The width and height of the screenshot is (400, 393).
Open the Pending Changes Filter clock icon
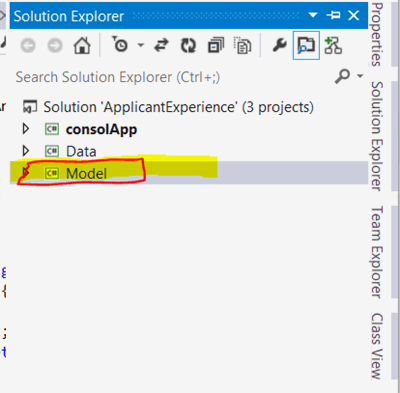119,45
